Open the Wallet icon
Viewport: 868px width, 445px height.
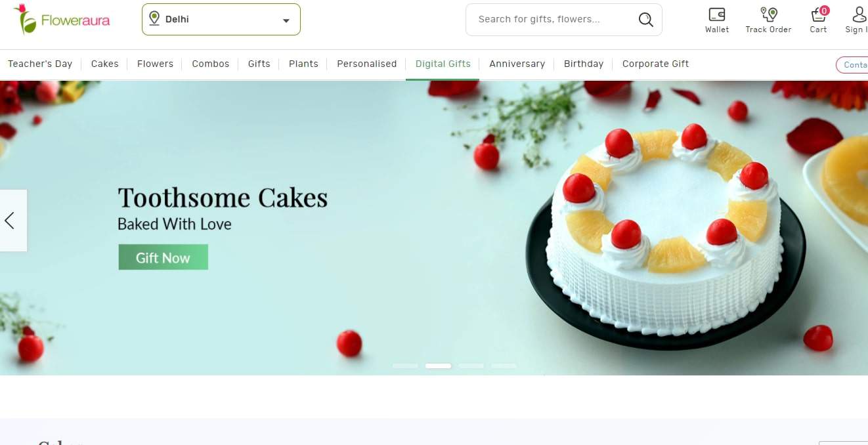(717, 14)
